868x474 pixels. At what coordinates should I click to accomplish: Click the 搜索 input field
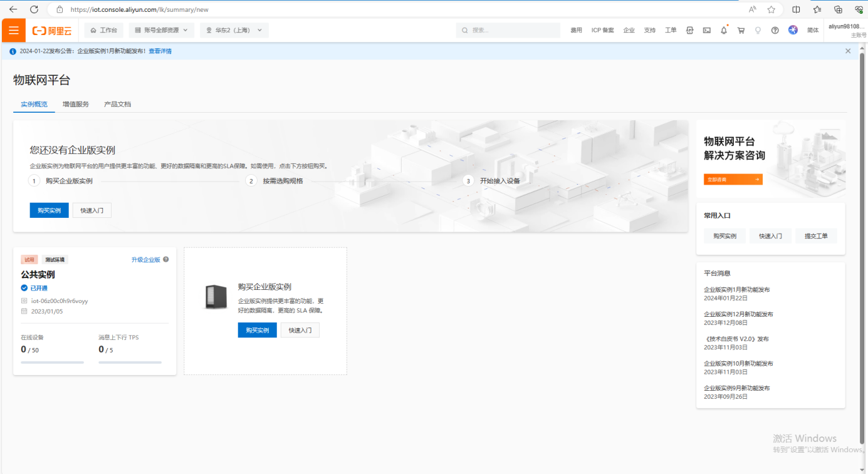pyautogui.click(x=508, y=30)
